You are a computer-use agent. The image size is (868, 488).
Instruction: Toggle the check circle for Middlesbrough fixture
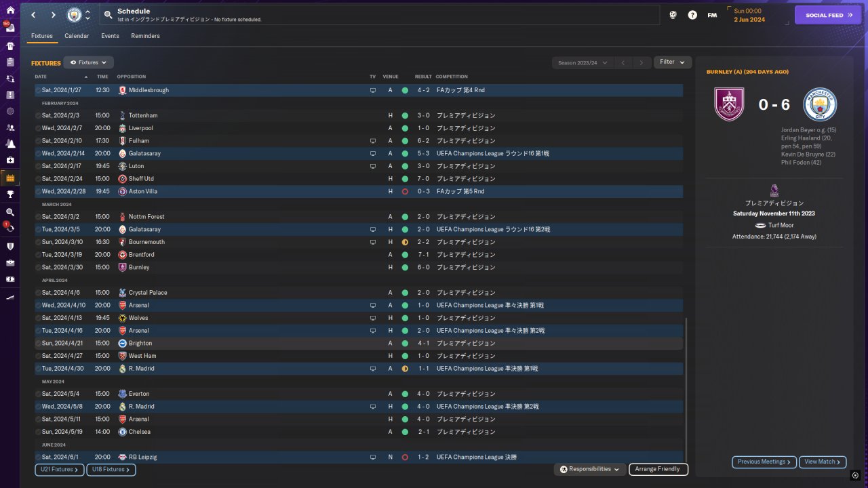point(38,90)
